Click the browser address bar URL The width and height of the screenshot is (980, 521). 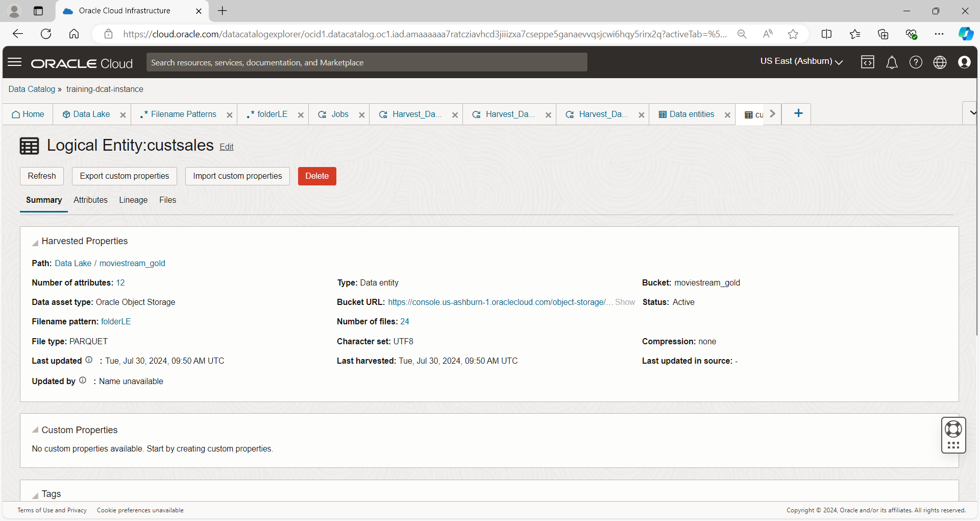425,34
